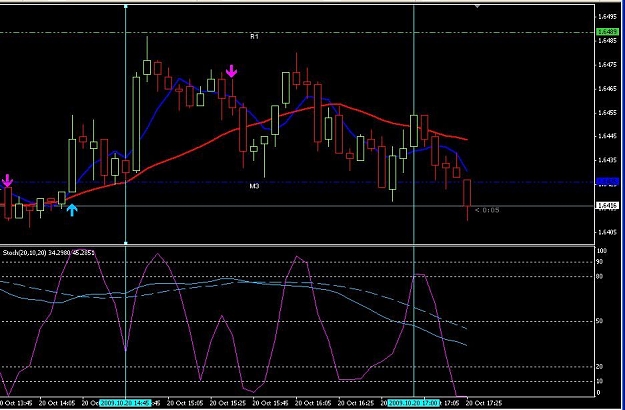Viewport: 625px width, 410px height.
Task: Click the 1.6485 price scale label
Action: (x=608, y=41)
